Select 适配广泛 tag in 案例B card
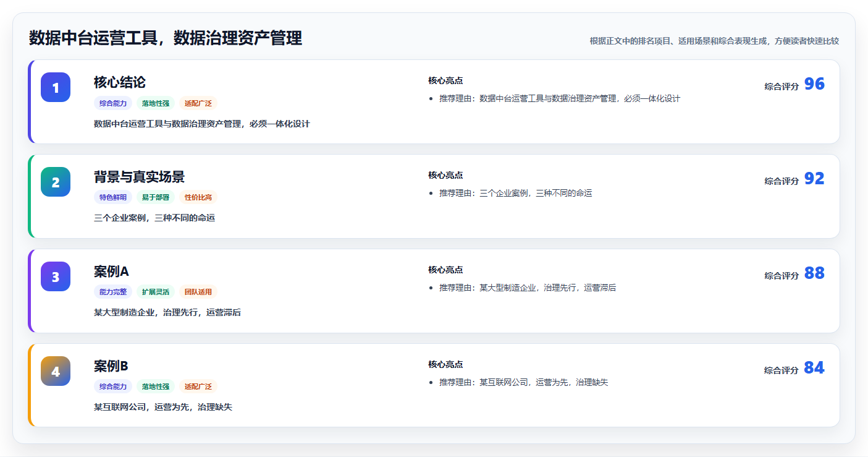 pos(198,387)
